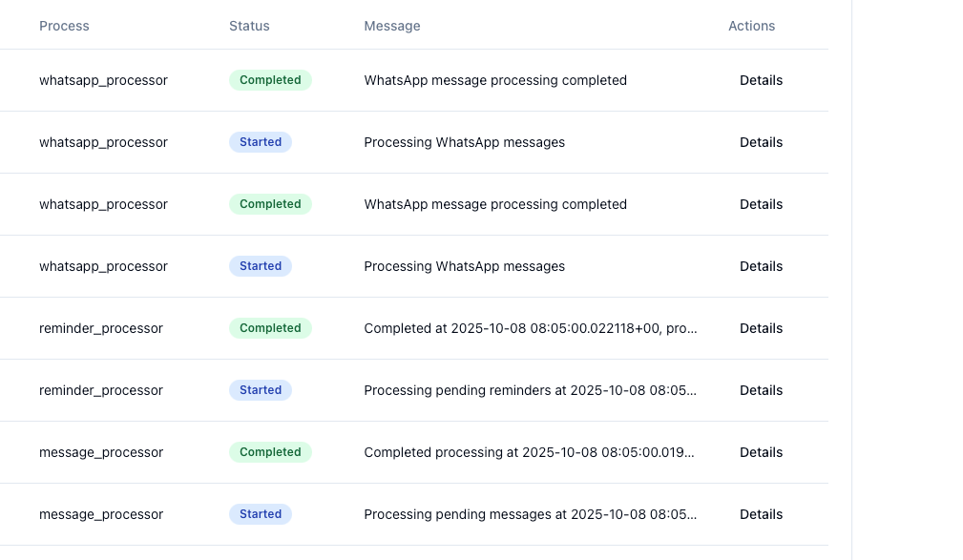The height and width of the screenshot is (560, 963).
Task: Click the Completed badge on the reminder_processor row
Action: (x=270, y=328)
